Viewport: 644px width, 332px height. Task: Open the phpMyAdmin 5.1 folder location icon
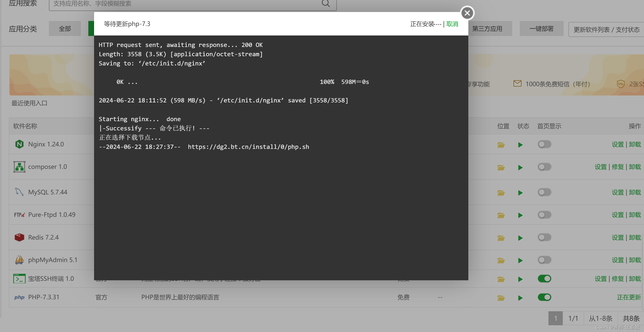(x=501, y=260)
